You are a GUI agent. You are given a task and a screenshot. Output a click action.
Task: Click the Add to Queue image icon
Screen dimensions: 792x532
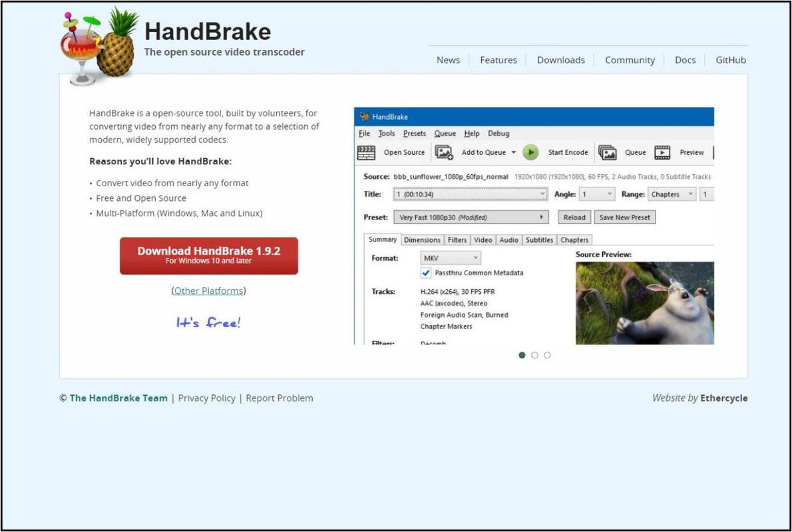pyautogui.click(x=444, y=152)
